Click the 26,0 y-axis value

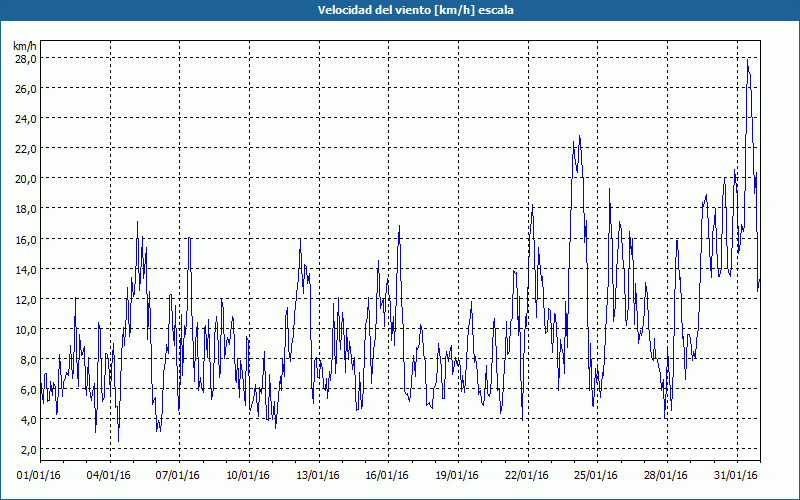click(x=26, y=89)
